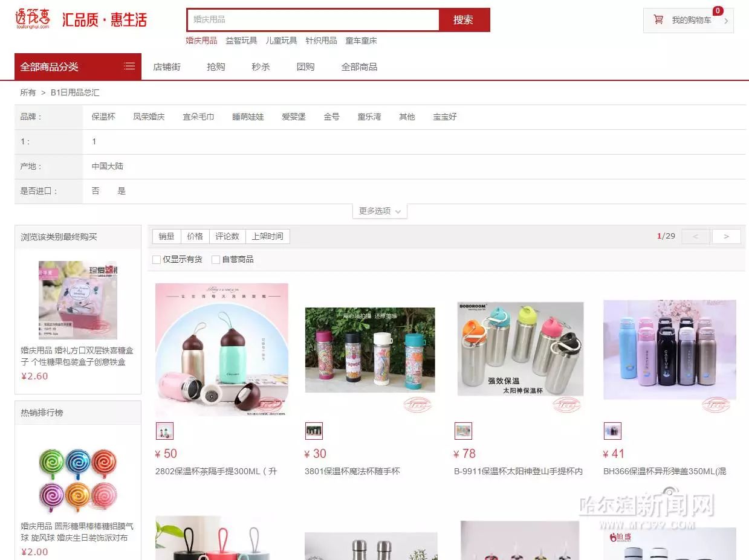Click the chevron on 更多选项
Viewport: 749px width, 560px height.
pos(398,212)
